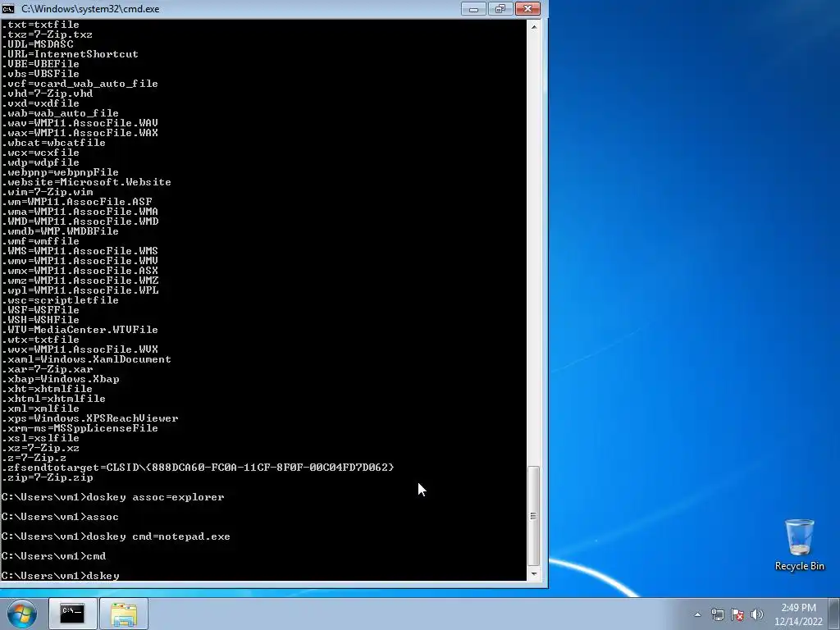Click the command doskey assoc=explorer
This screenshot has width=840, height=630.
tap(155, 497)
